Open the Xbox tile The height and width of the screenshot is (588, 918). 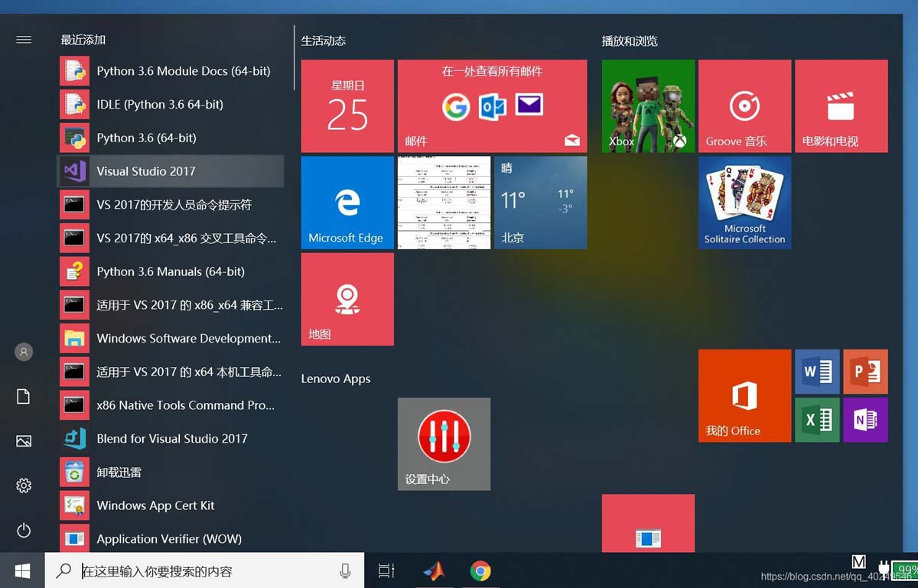click(x=648, y=106)
